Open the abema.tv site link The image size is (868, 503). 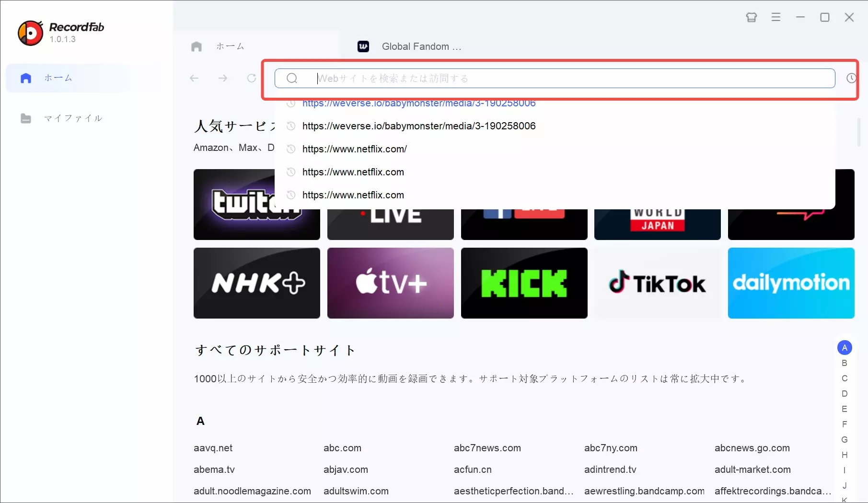click(214, 469)
